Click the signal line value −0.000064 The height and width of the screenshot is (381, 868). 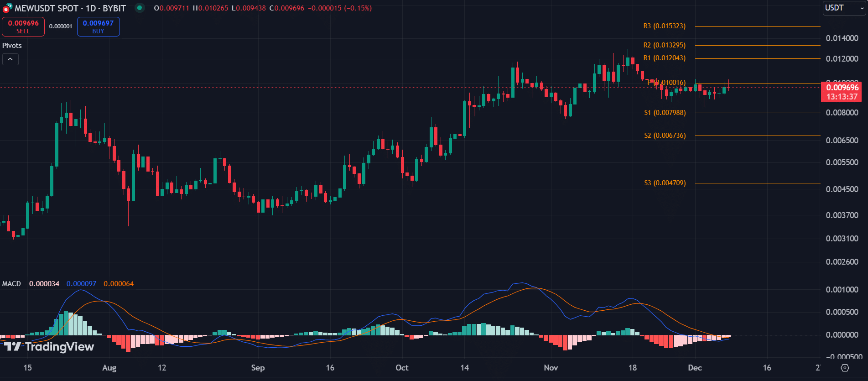point(117,284)
